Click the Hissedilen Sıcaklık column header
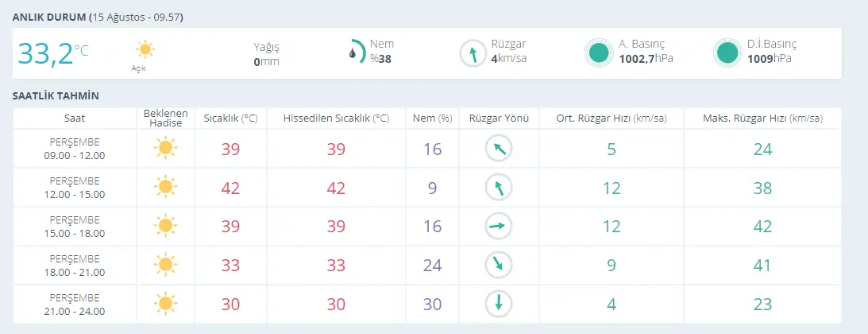This screenshot has height=334, width=868. point(336,118)
